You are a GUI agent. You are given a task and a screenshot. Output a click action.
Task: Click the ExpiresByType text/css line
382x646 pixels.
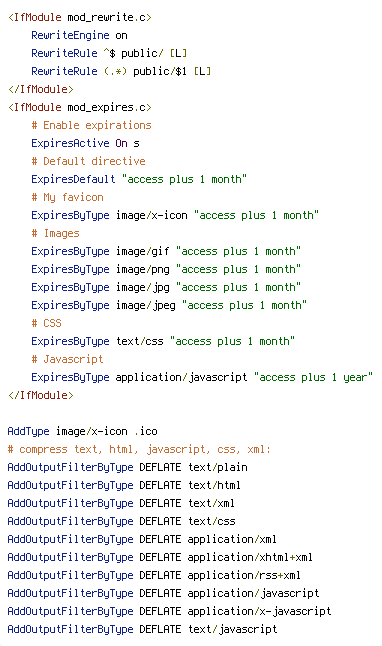click(163, 342)
